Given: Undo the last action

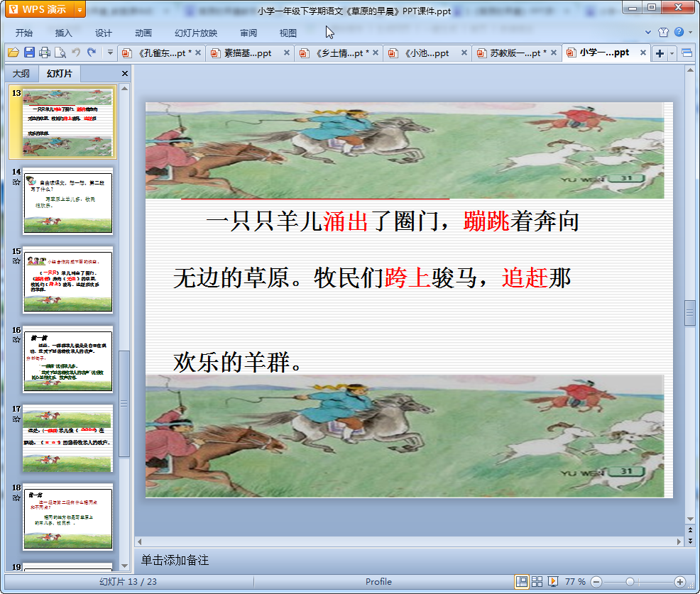Looking at the screenshot, I should [76, 53].
